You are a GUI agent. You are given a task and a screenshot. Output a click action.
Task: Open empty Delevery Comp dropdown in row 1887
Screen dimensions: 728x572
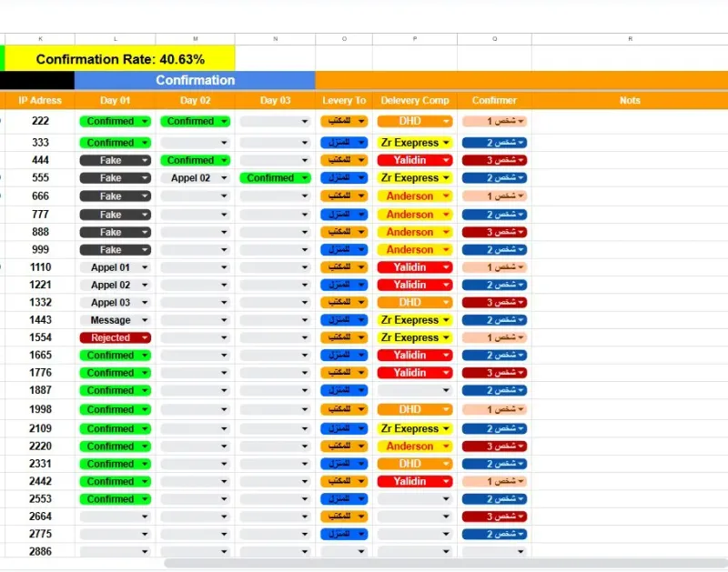point(415,390)
